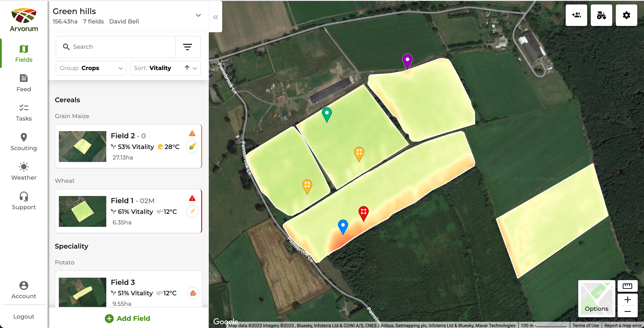Click Field 2 orange warning triangle

[192, 134]
